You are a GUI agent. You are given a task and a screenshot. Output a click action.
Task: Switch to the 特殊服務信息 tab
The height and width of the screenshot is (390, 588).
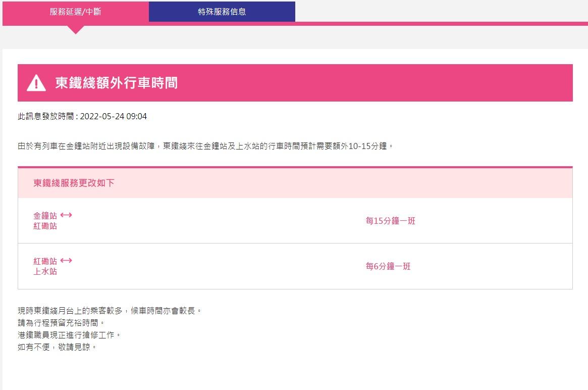tap(222, 12)
